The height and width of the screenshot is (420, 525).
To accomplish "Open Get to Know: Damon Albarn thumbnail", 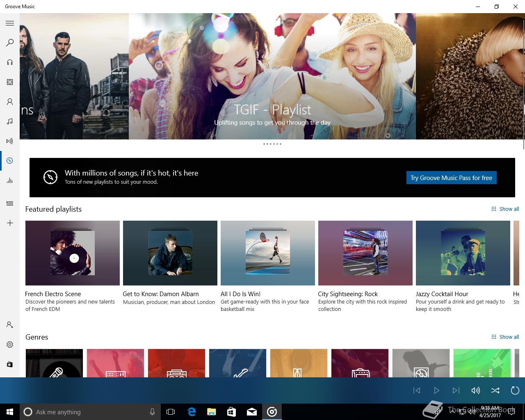I will pyautogui.click(x=170, y=253).
